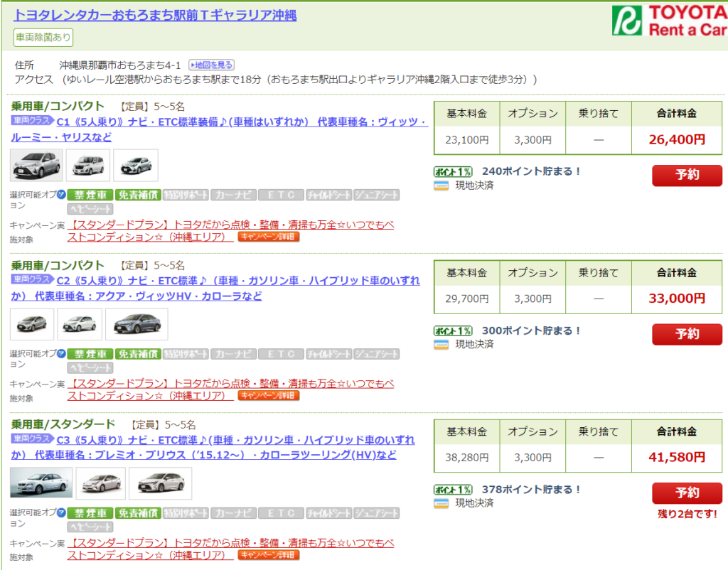View second car thumbnail of C1 plan
Screen dimensions: 728x570
pyautogui.click(x=88, y=166)
